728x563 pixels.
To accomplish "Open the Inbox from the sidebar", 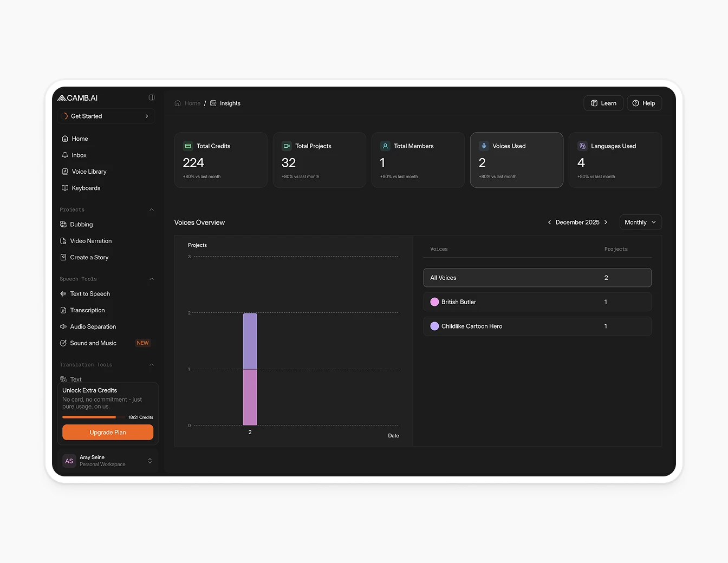I will [x=79, y=155].
